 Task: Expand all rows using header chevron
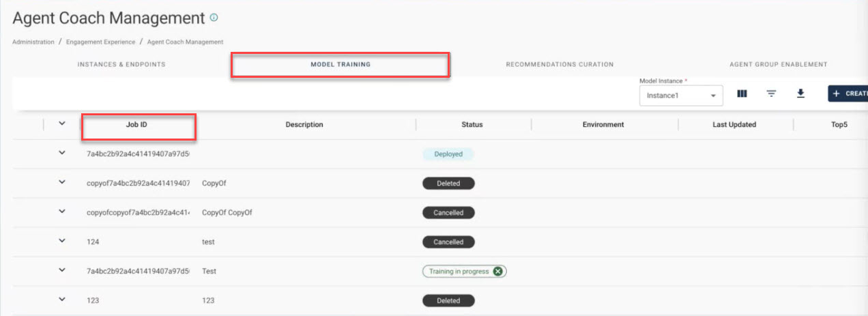tap(62, 124)
